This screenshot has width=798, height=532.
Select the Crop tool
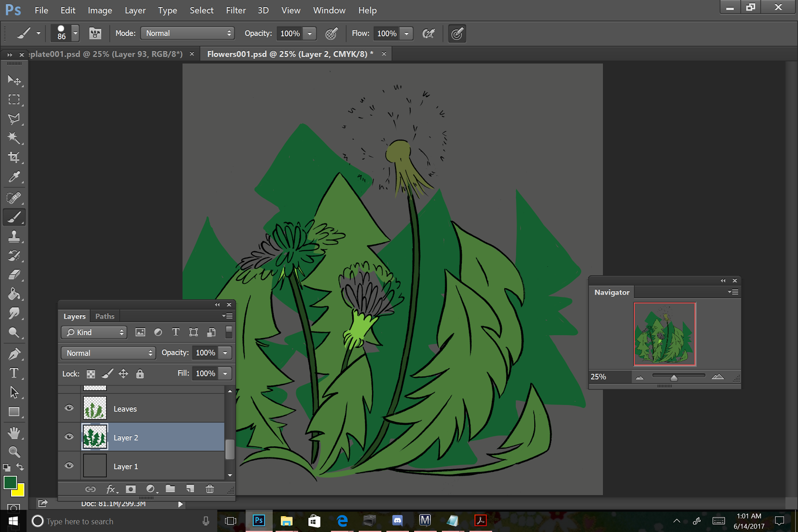tap(14, 158)
